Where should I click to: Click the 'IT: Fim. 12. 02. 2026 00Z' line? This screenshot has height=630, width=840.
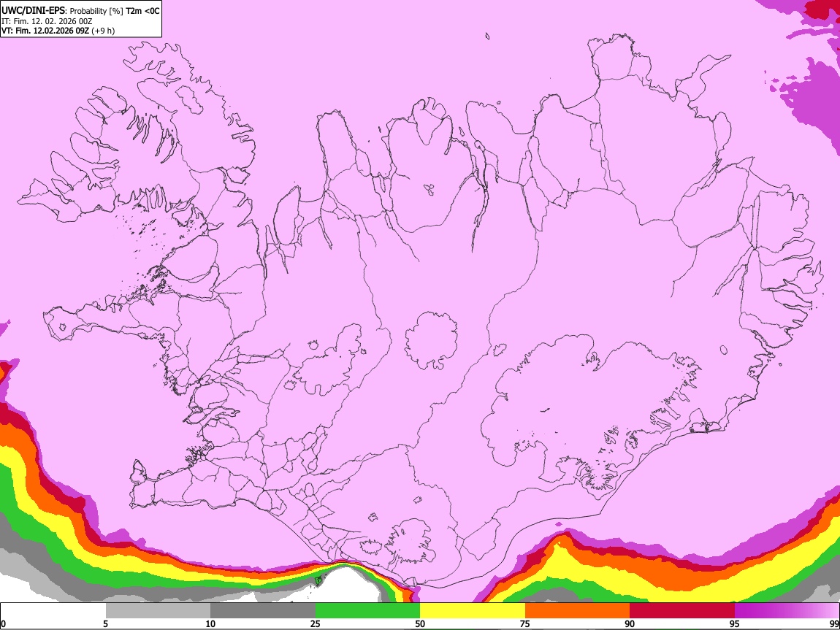coord(47,21)
